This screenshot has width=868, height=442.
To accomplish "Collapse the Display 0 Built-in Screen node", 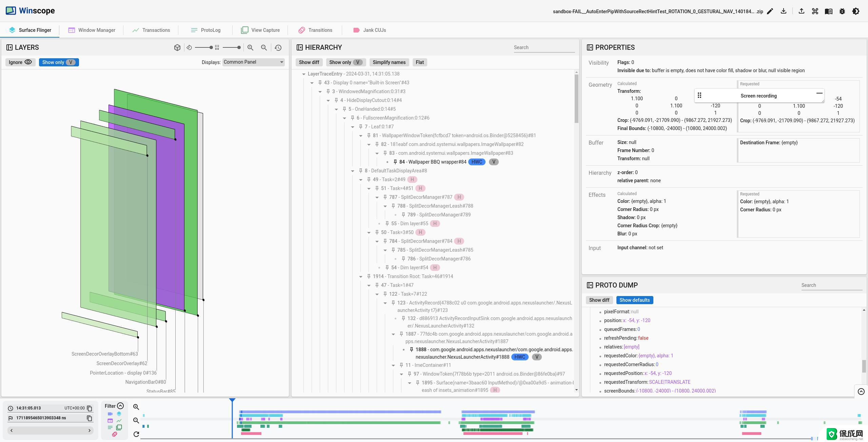I will 312,83.
